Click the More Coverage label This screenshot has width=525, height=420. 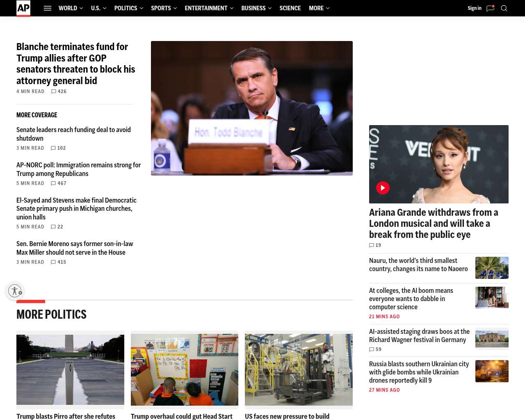pyautogui.click(x=37, y=115)
